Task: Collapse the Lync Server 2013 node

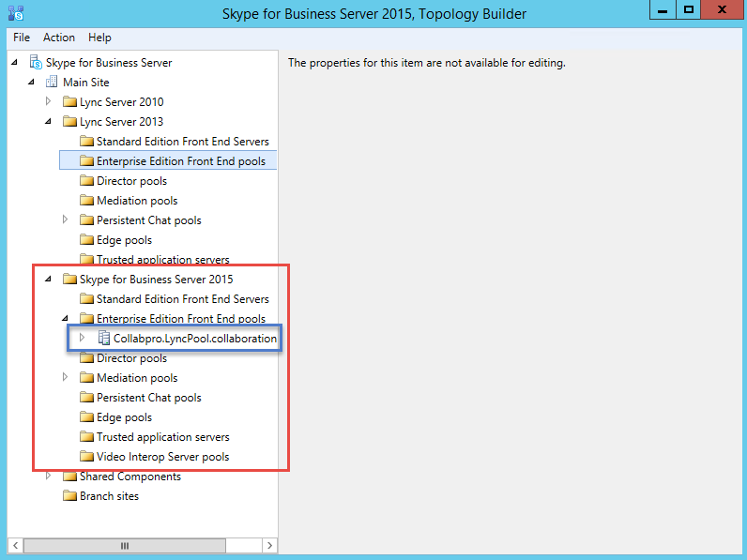Action: [48, 121]
